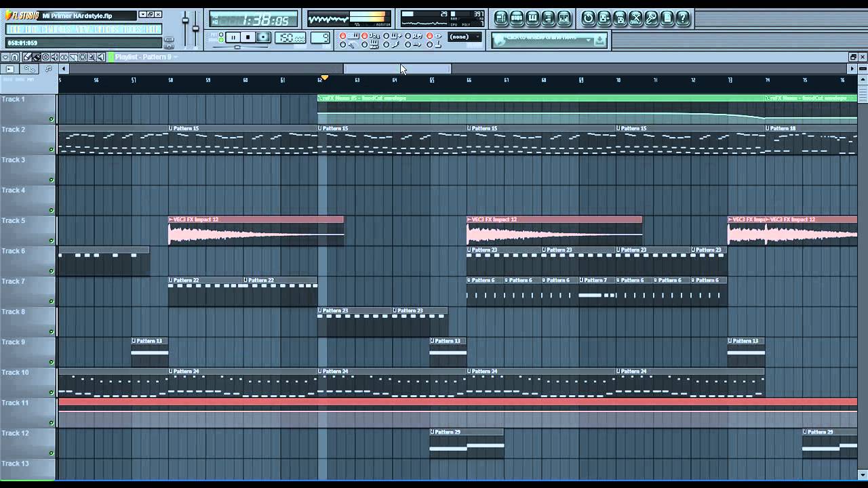This screenshot has width=868, height=488.
Task: Toggle mute on Track 3
Action: (x=52, y=180)
